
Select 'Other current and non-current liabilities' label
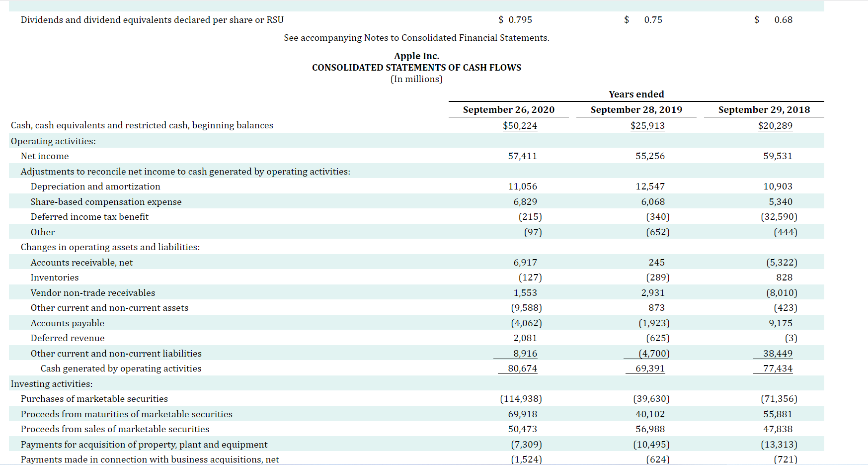coord(116,354)
